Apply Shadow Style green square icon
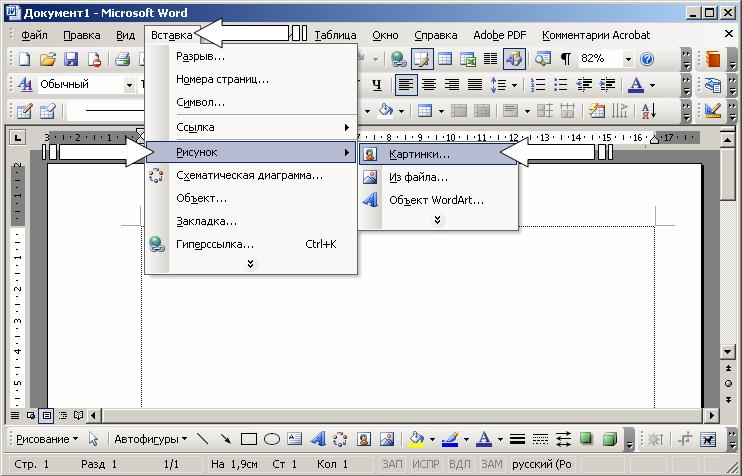 pyautogui.click(x=586, y=439)
